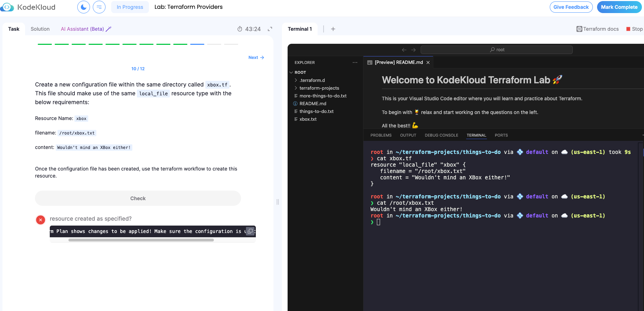The height and width of the screenshot is (311, 644).
Task: Stop the lab session
Action: [634, 29]
